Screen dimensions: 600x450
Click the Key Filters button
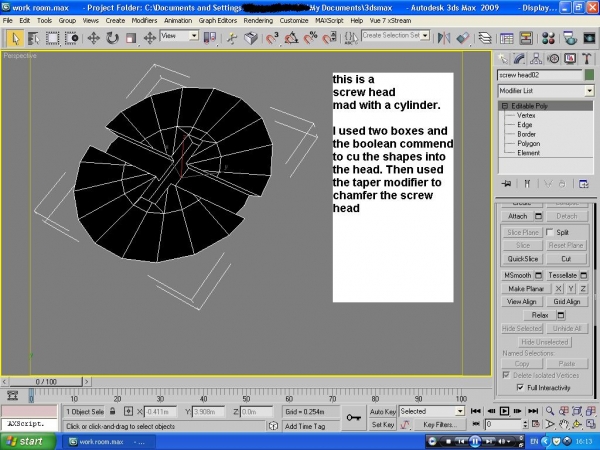pos(440,424)
